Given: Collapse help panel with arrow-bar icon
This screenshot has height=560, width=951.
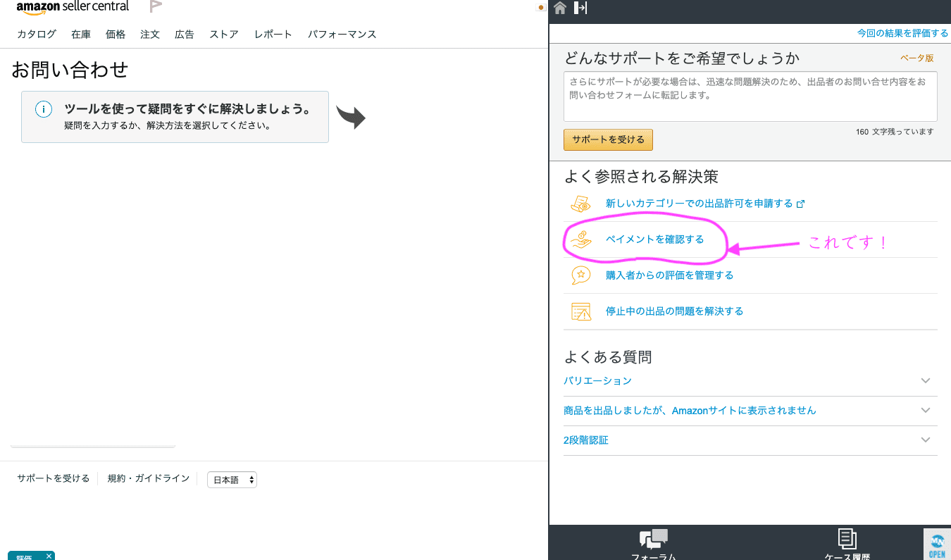Looking at the screenshot, I should [x=580, y=8].
